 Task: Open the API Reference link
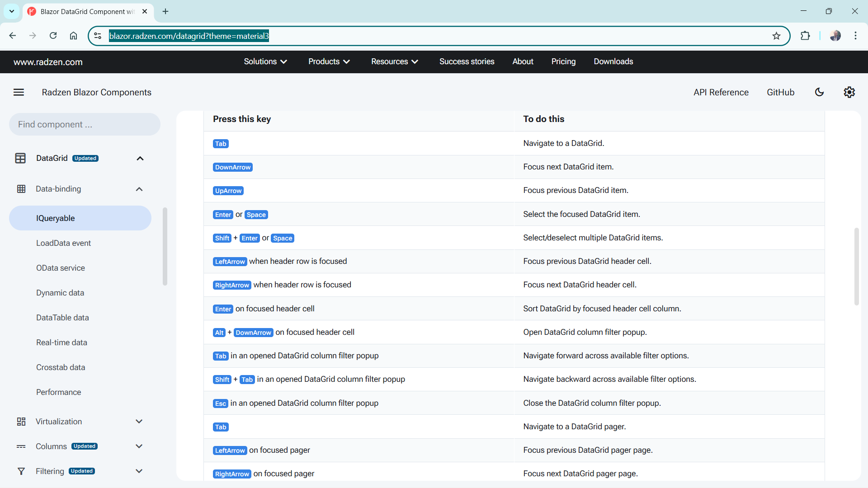pos(721,92)
